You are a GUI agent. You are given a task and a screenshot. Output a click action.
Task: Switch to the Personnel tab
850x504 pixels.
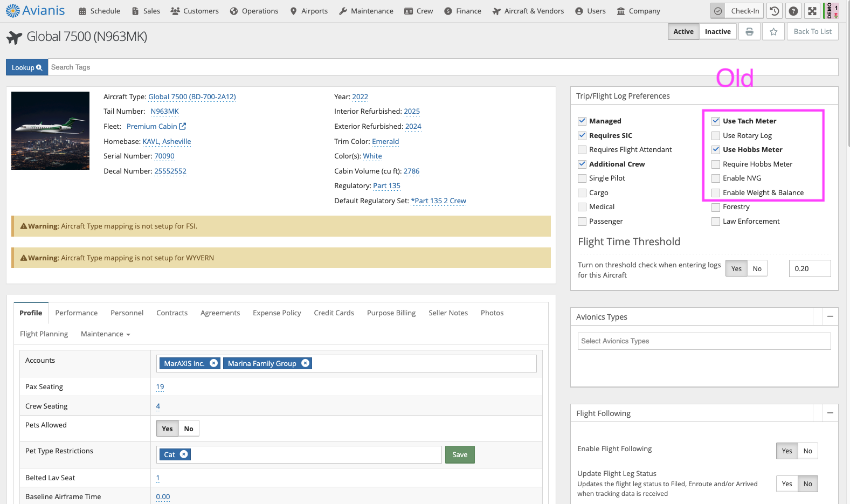click(x=127, y=313)
